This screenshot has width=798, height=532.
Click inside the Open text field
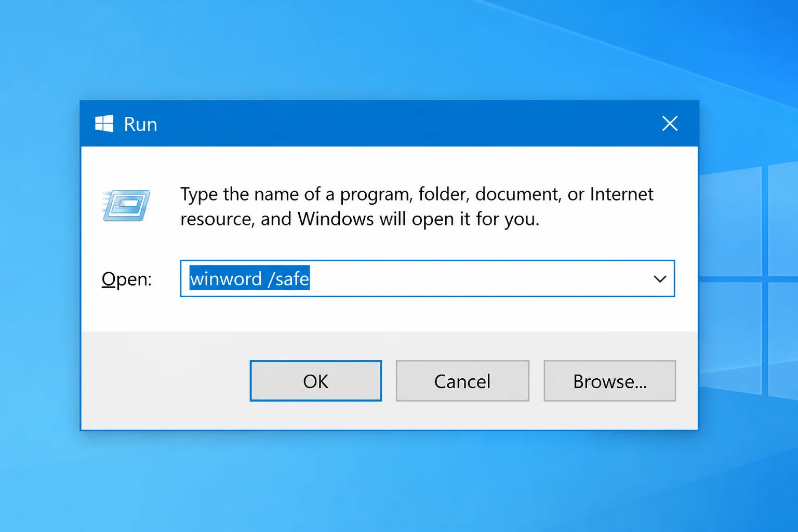[427, 278]
